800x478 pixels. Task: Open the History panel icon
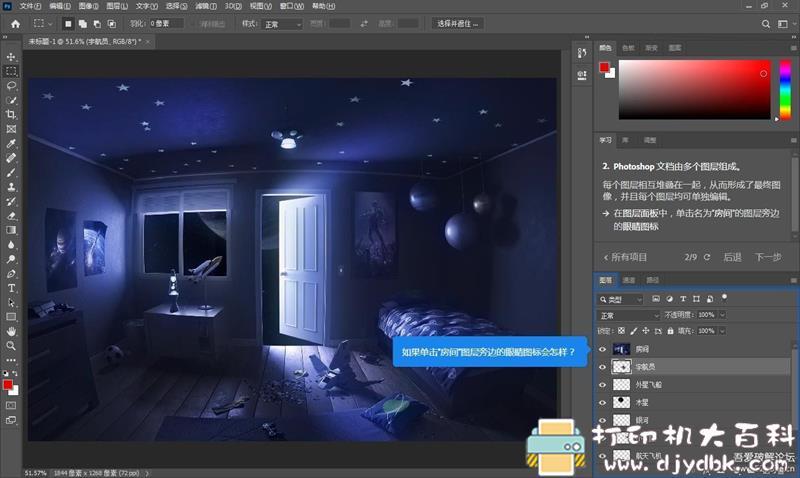[x=582, y=53]
